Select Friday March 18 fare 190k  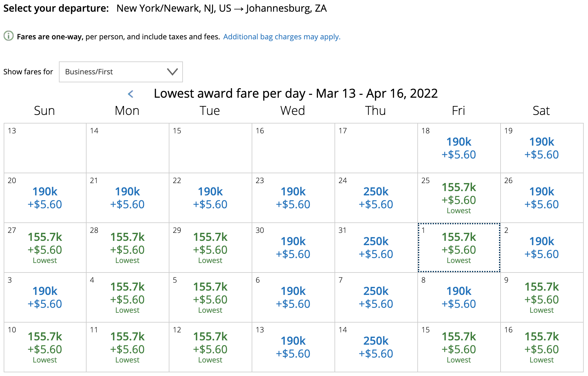click(x=458, y=148)
